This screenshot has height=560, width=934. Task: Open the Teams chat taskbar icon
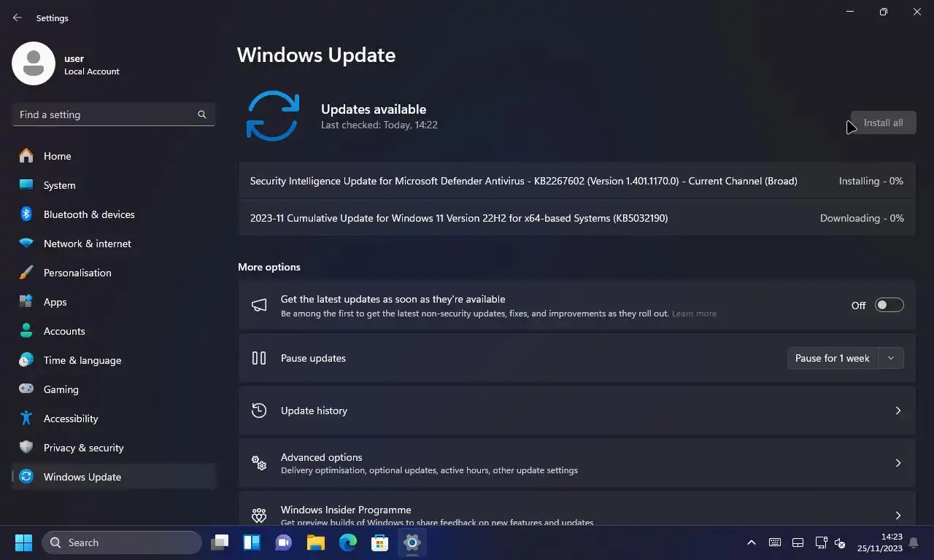[x=283, y=542]
